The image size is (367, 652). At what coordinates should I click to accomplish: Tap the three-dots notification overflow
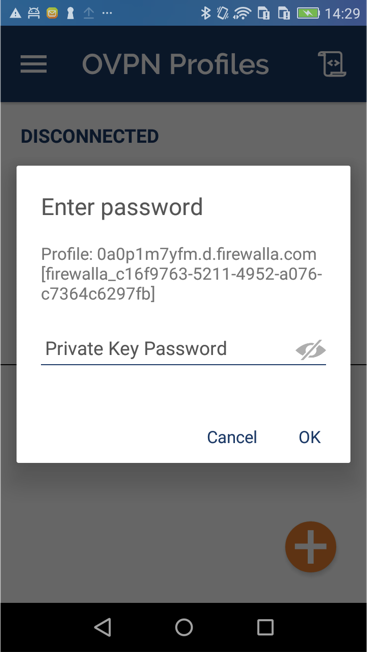click(107, 13)
